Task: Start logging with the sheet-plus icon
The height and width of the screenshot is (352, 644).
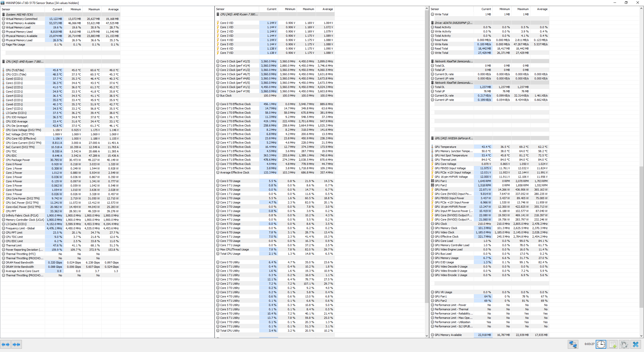Action: (x=613, y=344)
